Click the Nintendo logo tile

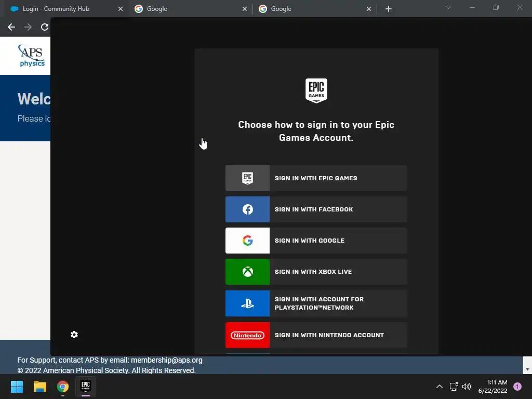(247, 335)
